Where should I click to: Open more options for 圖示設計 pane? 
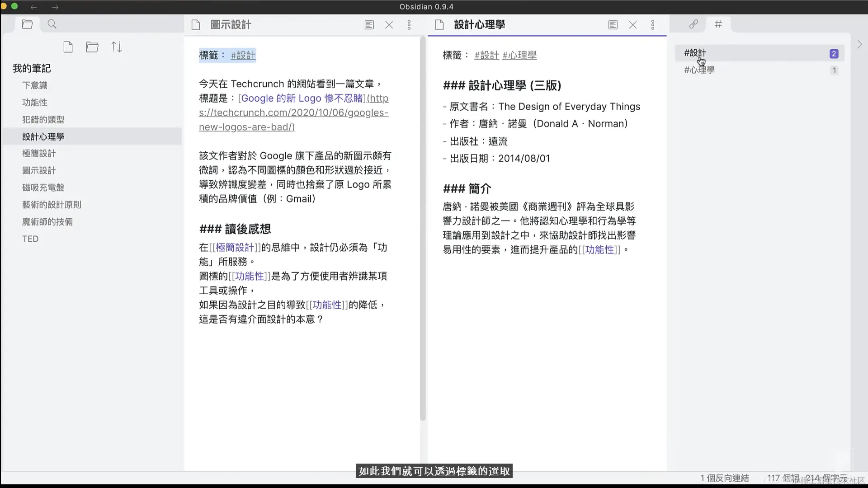pyautogui.click(x=409, y=25)
